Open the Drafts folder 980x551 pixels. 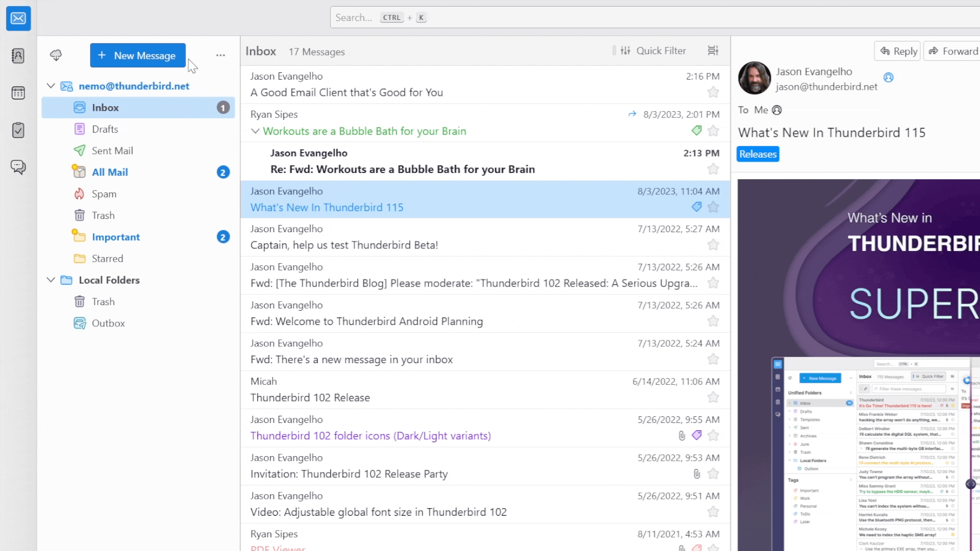coord(138,129)
